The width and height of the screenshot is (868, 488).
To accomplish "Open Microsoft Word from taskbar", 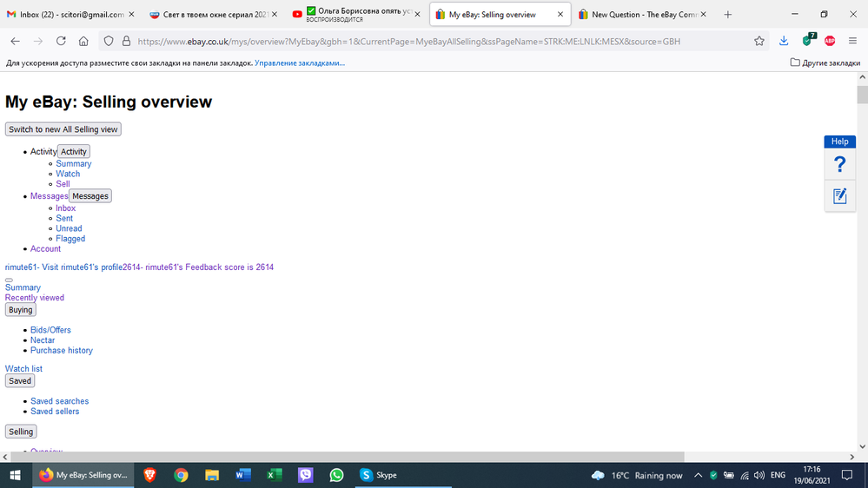I will (x=243, y=475).
